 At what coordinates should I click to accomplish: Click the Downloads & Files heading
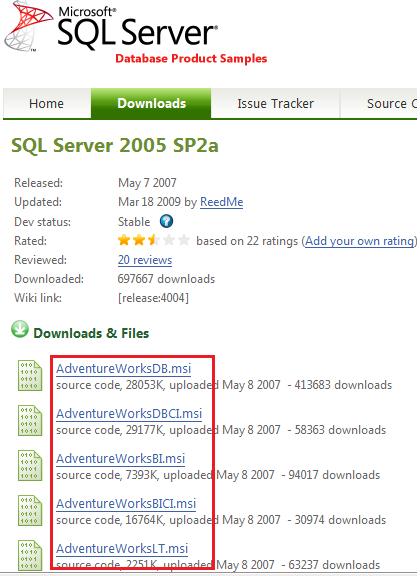click(x=91, y=333)
